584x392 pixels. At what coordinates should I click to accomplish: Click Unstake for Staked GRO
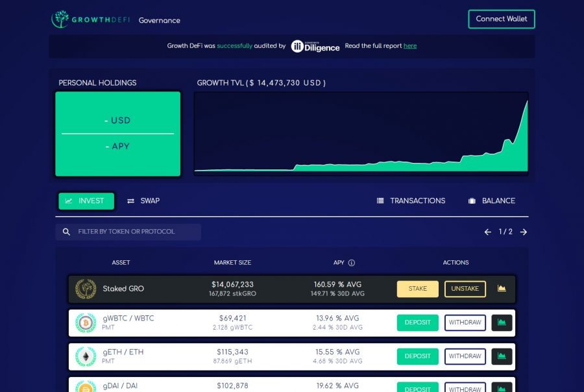point(465,289)
